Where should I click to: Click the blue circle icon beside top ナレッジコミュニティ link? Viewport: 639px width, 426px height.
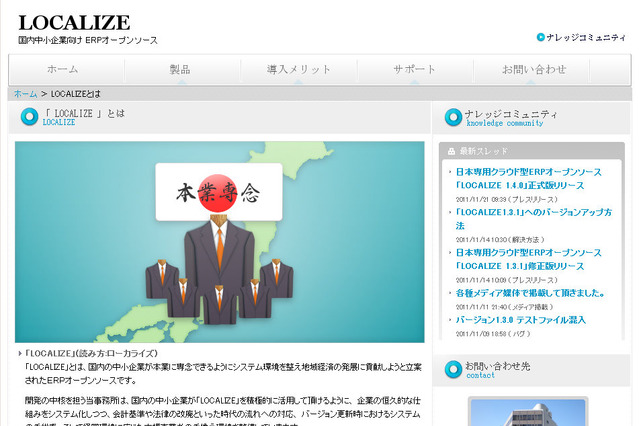pyautogui.click(x=541, y=38)
